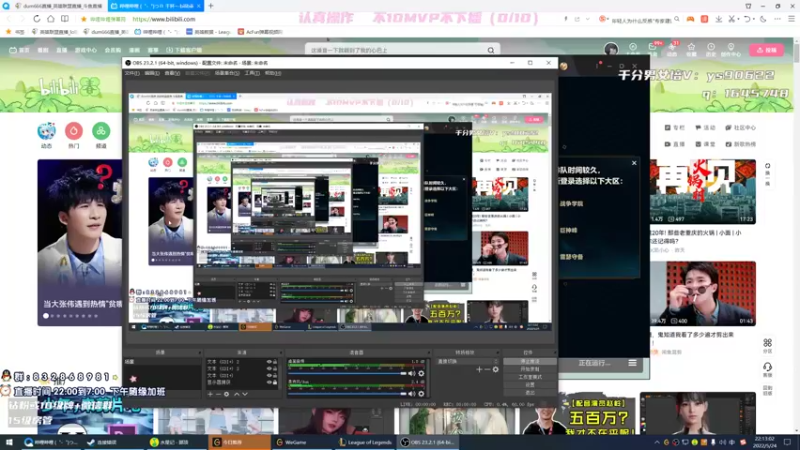
Task: Open bilibili 消息 messages icon
Action: tap(653, 49)
